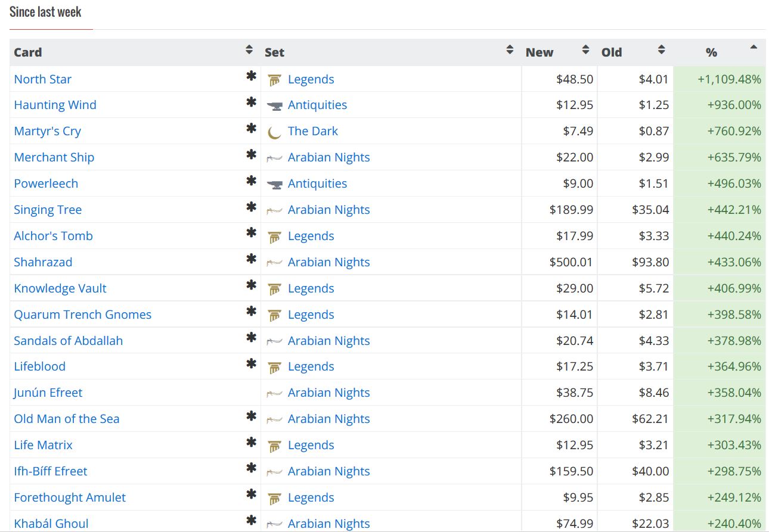Image resolution: width=769 pixels, height=532 pixels.
Task: Click the Legends set icon in North Star row
Action: click(274, 80)
